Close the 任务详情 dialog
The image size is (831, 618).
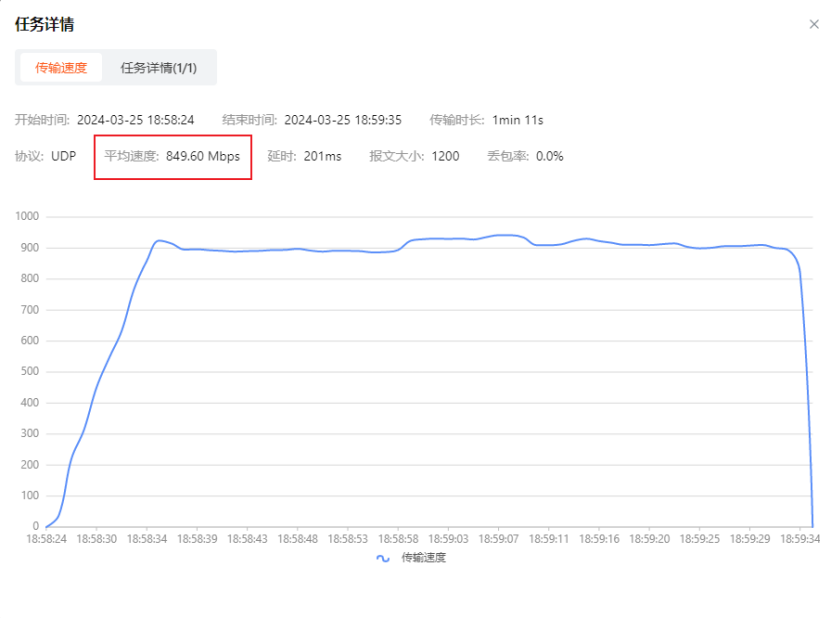814,24
